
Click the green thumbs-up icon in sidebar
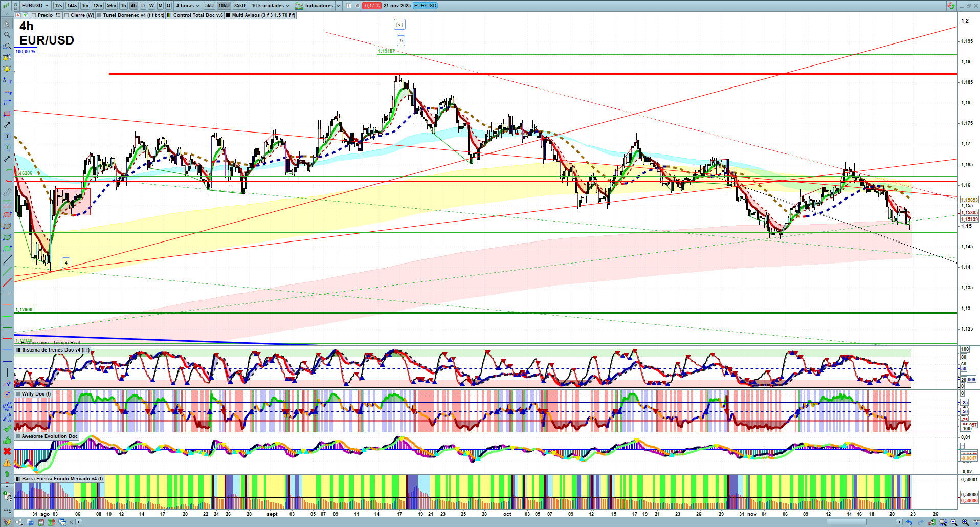(7, 440)
